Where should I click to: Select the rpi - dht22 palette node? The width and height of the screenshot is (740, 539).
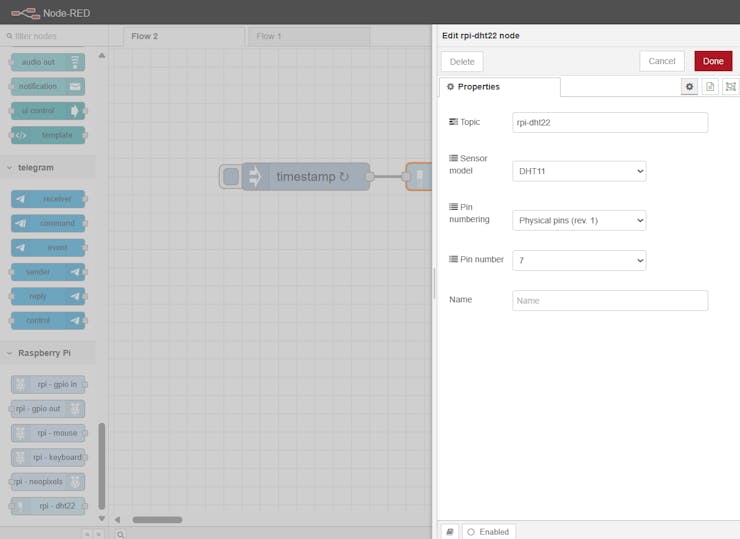tap(48, 506)
